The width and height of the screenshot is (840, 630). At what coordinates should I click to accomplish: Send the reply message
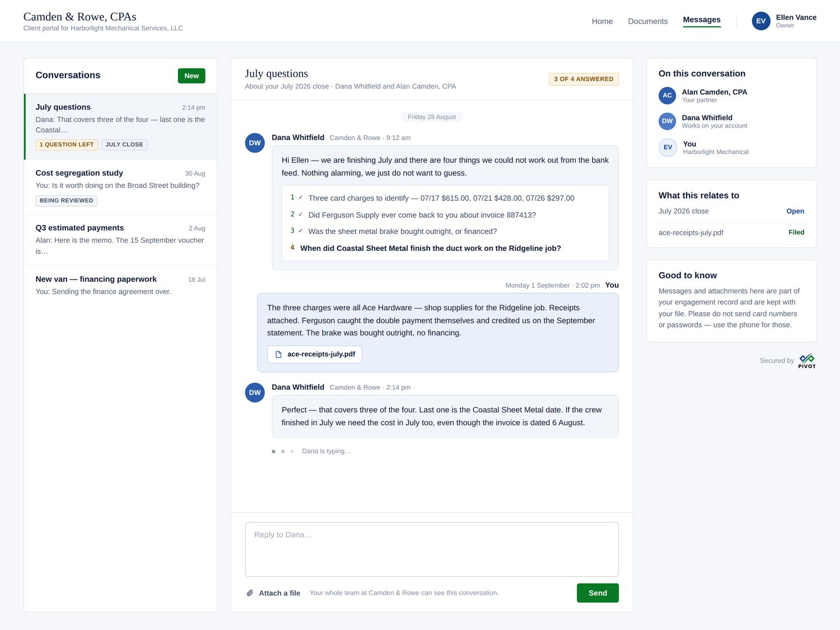pos(598,593)
